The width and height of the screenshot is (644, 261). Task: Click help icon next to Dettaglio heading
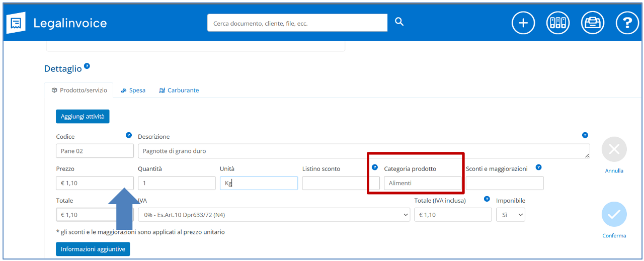pyautogui.click(x=87, y=66)
